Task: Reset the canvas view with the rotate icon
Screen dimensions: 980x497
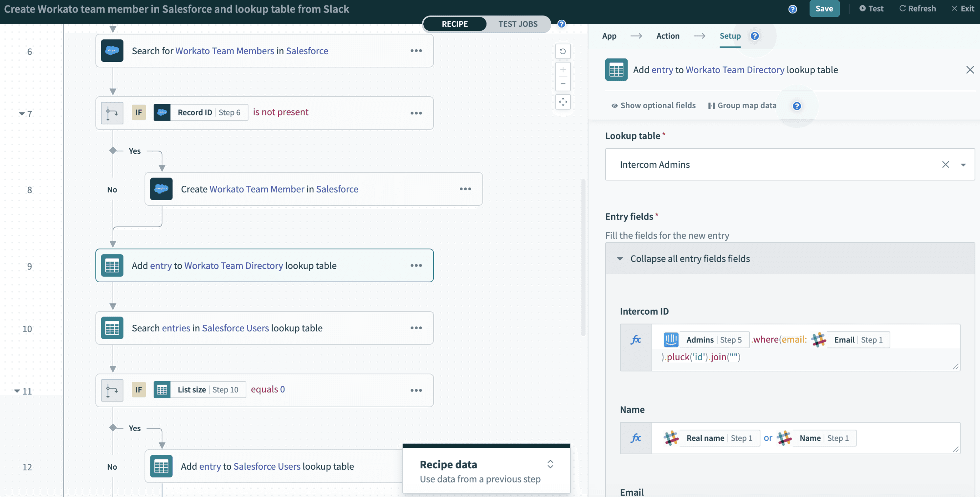Action: click(x=563, y=51)
